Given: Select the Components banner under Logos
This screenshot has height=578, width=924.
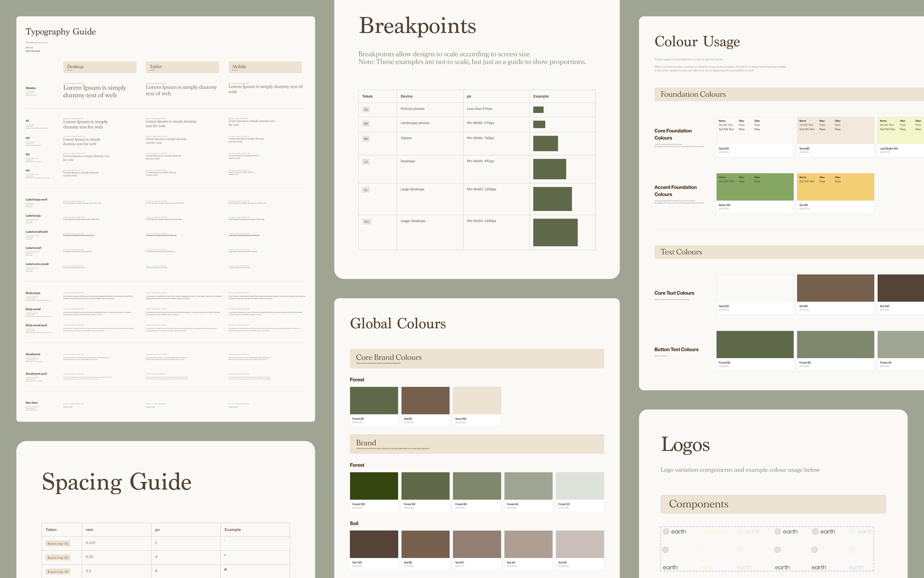Looking at the screenshot, I should click(x=773, y=504).
